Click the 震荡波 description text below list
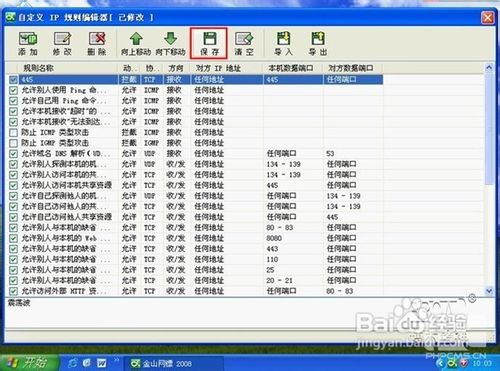500x371 pixels. pos(19,303)
